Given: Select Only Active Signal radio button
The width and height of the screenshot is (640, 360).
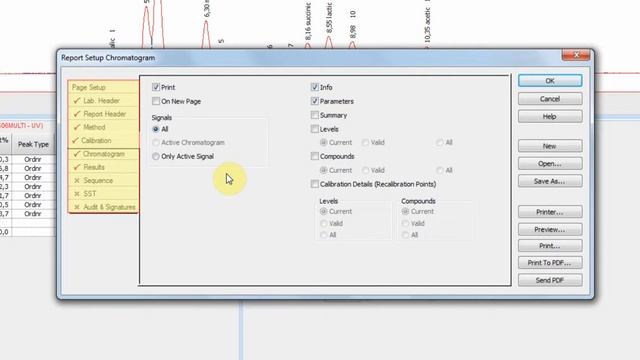Looking at the screenshot, I should tap(156, 156).
